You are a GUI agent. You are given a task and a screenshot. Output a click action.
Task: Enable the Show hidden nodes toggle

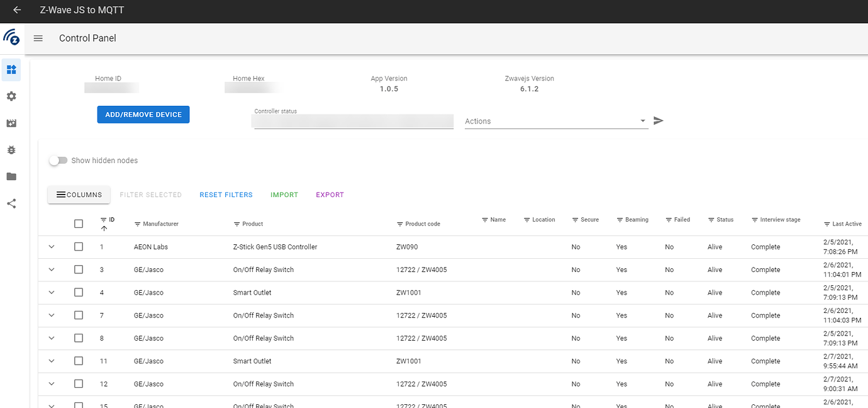click(x=58, y=161)
